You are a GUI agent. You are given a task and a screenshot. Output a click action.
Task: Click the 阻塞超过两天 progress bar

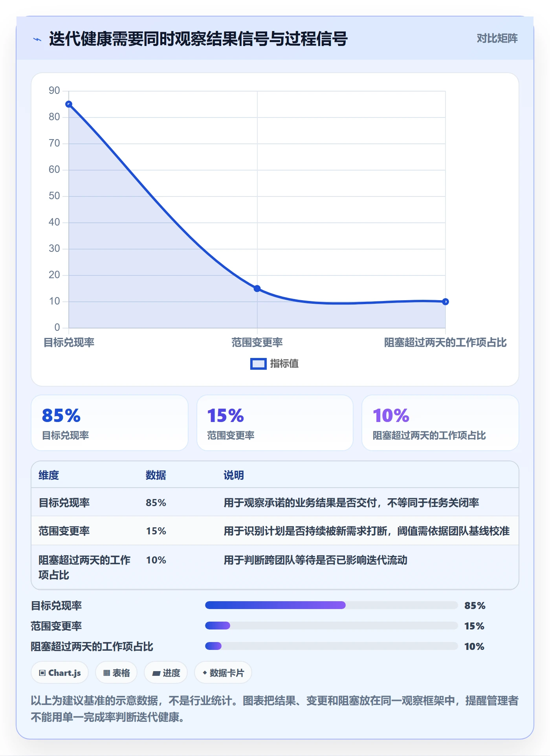click(332, 646)
